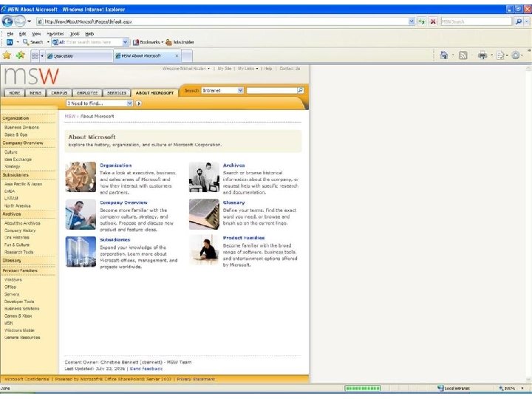Select the ABOUT MICROSOFT navigation tab
532x399 pixels.
point(154,92)
